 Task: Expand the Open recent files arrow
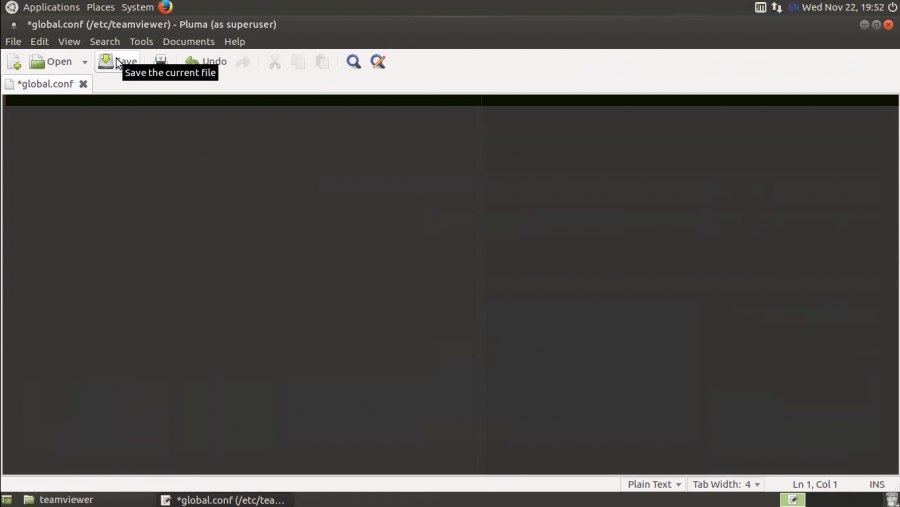point(85,62)
